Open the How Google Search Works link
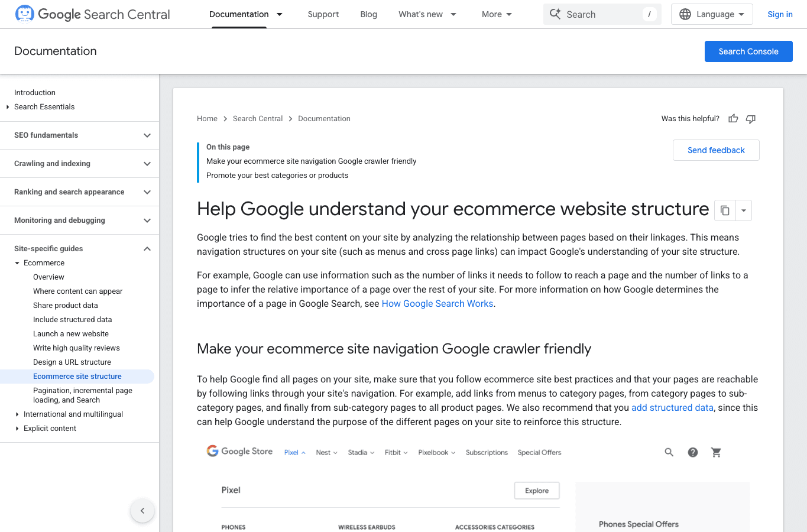The height and width of the screenshot is (532, 807). (437, 303)
